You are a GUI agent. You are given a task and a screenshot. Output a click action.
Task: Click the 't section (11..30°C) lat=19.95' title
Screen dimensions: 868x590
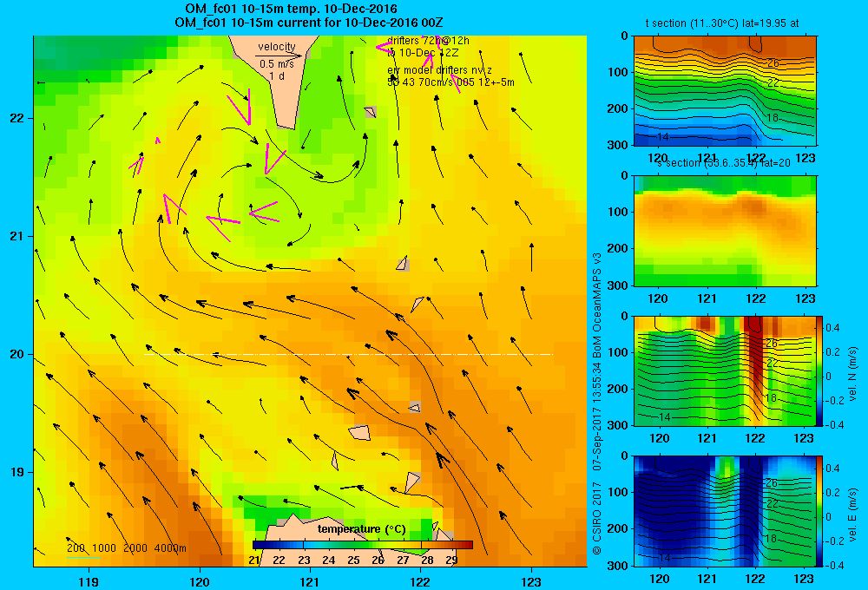722,23
